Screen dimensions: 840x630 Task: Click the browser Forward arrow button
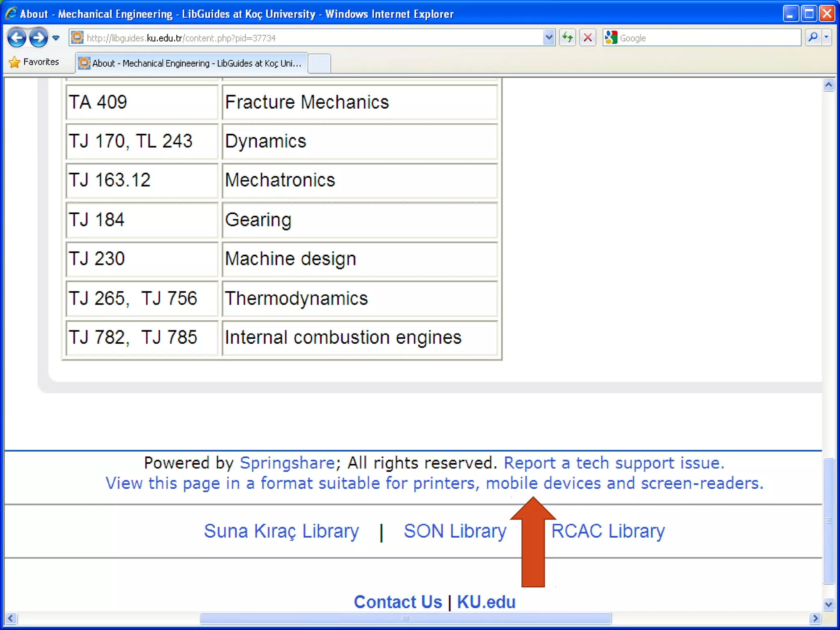pos(39,38)
